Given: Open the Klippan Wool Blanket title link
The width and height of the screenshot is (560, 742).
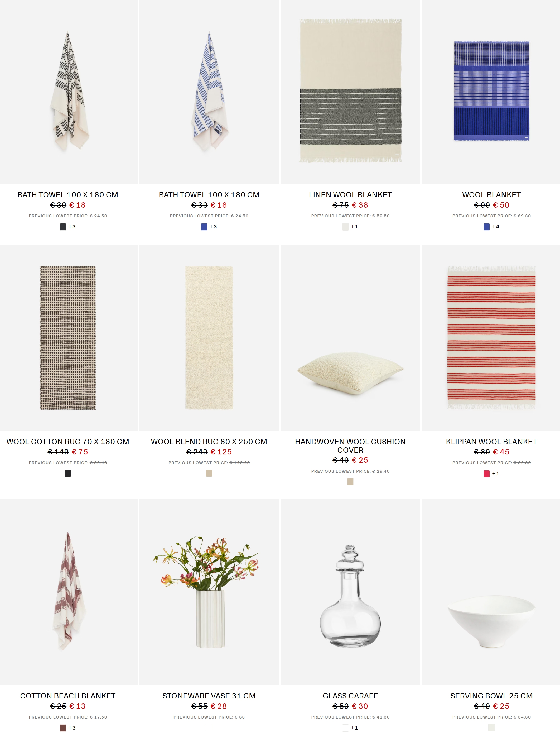Looking at the screenshot, I should [x=492, y=442].
